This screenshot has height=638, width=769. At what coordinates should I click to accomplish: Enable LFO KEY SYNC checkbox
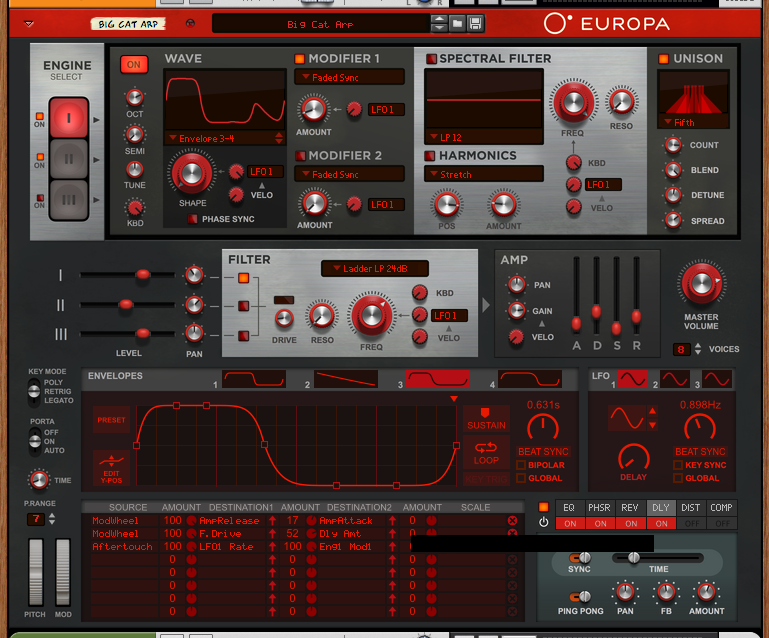point(678,465)
